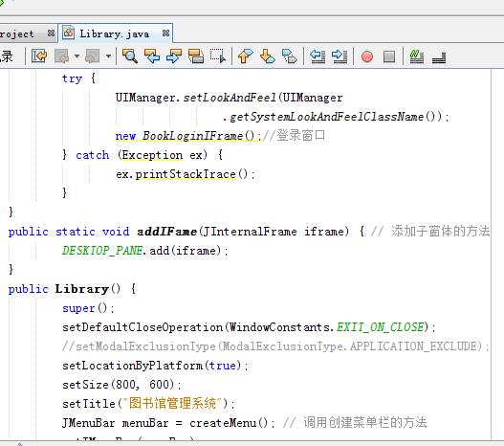This screenshot has width=504, height=446.
Task: Start macro recording with the red button
Action: 367,56
